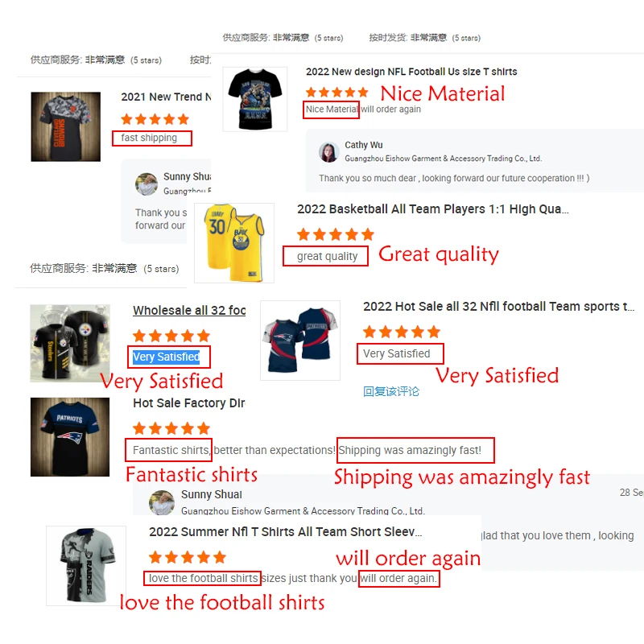Open the camo Browns t-shirt thumbnail
The image size is (644, 644).
pyautogui.click(x=66, y=126)
